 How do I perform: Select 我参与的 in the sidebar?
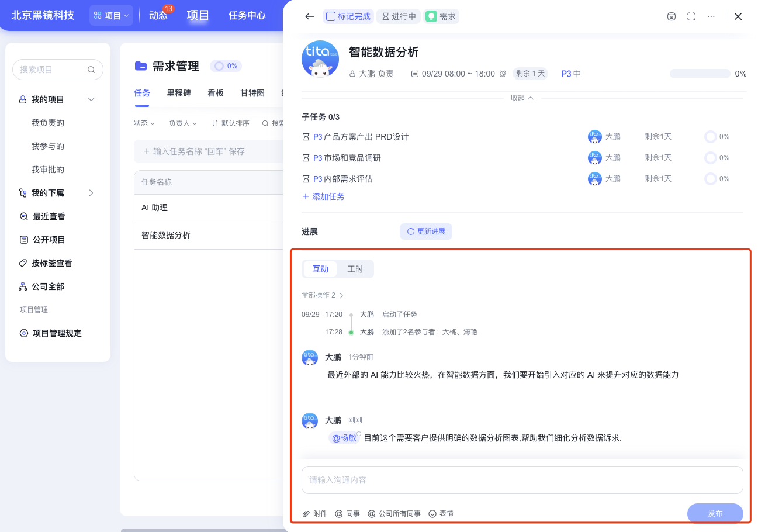point(48,146)
